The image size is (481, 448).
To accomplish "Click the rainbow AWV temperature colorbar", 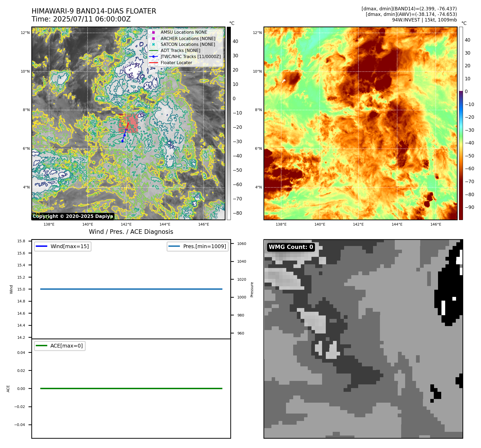I will (x=461, y=123).
